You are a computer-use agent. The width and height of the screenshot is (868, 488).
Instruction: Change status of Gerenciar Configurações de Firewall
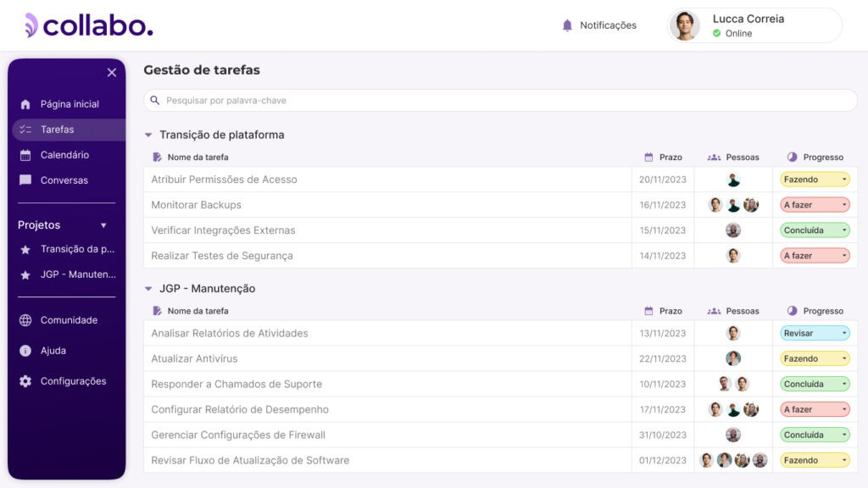(815, 435)
